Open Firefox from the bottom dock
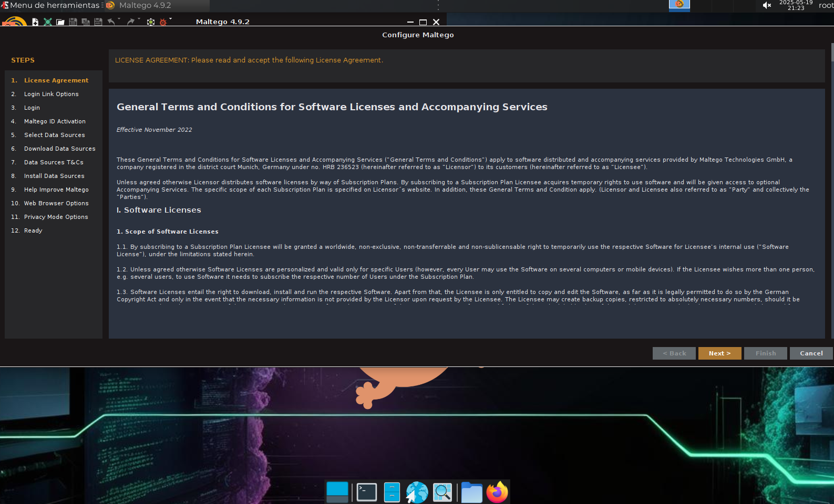 (497, 492)
